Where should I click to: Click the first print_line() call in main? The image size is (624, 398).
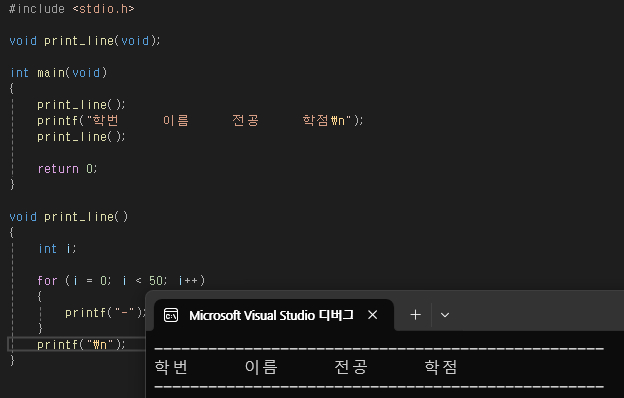81,105
